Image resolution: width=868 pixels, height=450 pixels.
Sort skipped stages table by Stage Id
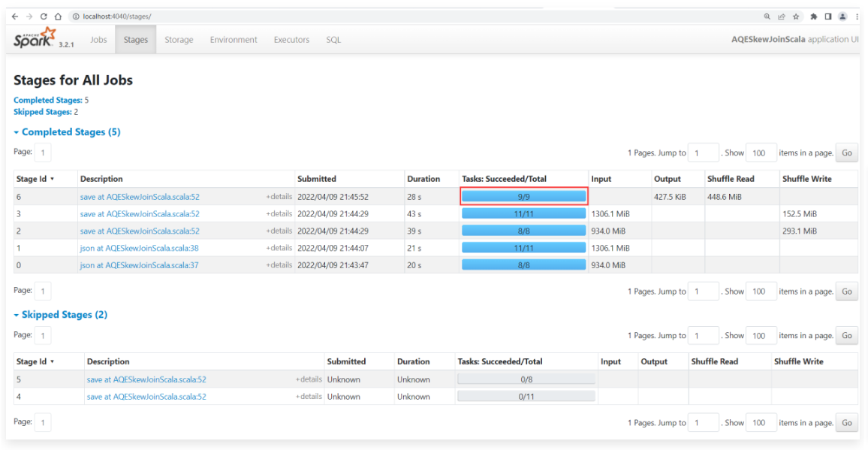click(35, 361)
